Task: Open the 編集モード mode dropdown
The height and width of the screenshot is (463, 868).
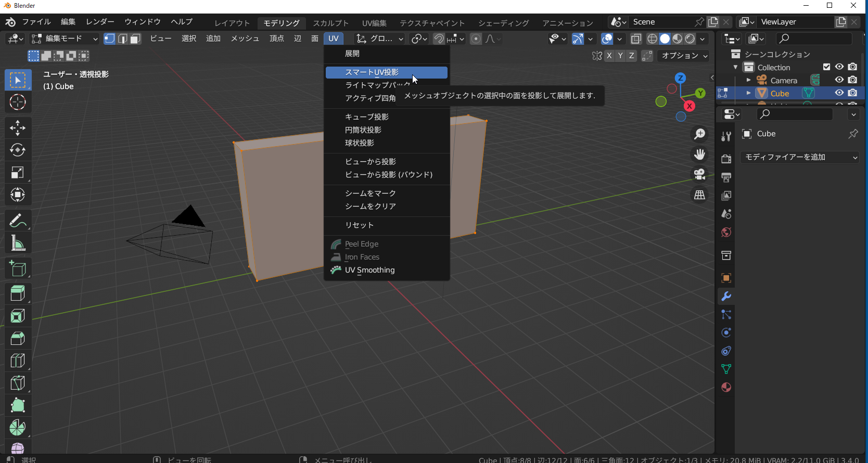Action: click(x=65, y=38)
